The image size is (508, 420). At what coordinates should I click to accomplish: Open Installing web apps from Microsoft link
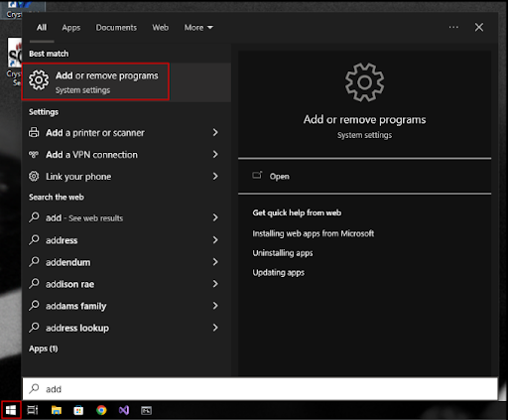coord(314,233)
